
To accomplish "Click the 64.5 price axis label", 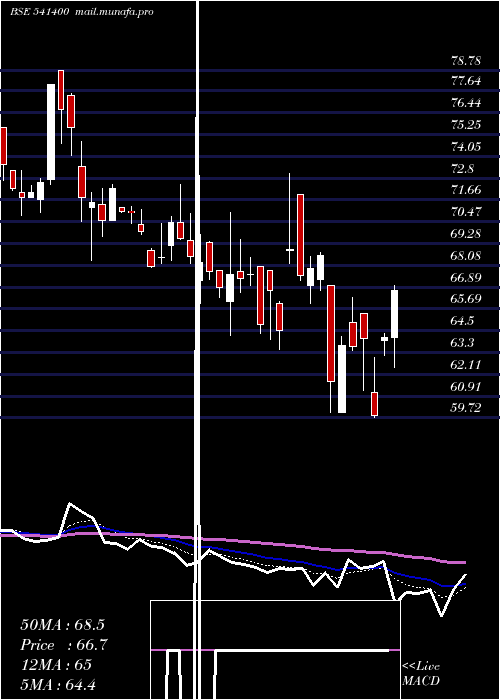I will [x=462, y=321].
